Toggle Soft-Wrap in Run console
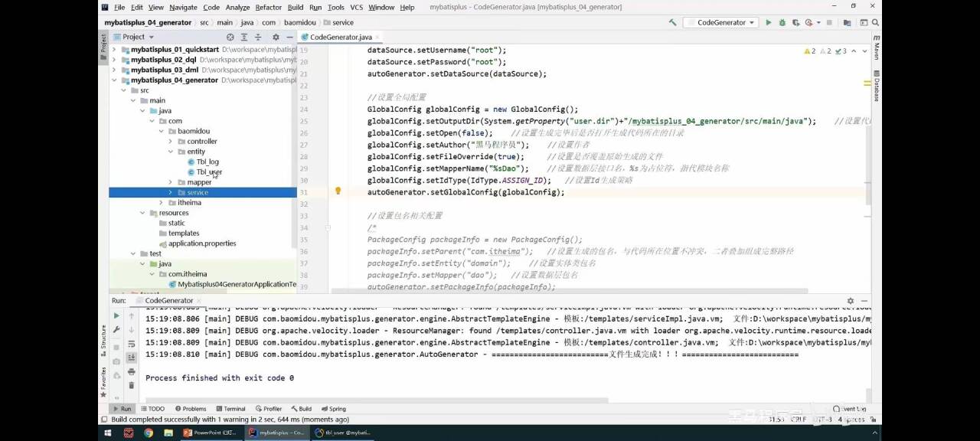Image resolution: width=980 pixels, height=441 pixels. [x=132, y=344]
